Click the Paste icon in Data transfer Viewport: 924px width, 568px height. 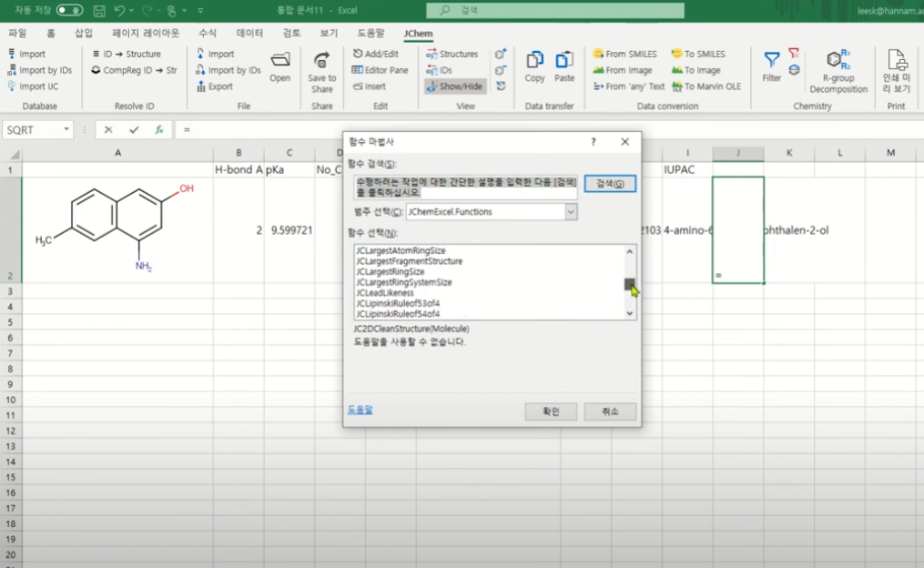pyautogui.click(x=564, y=66)
